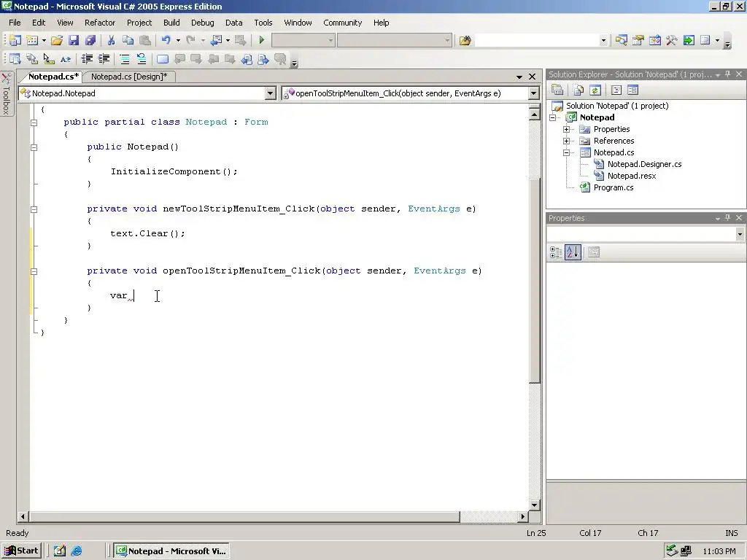The width and height of the screenshot is (747, 560).
Task: Open the Notepad.Notepad types dropdown
Action: pyautogui.click(x=270, y=93)
